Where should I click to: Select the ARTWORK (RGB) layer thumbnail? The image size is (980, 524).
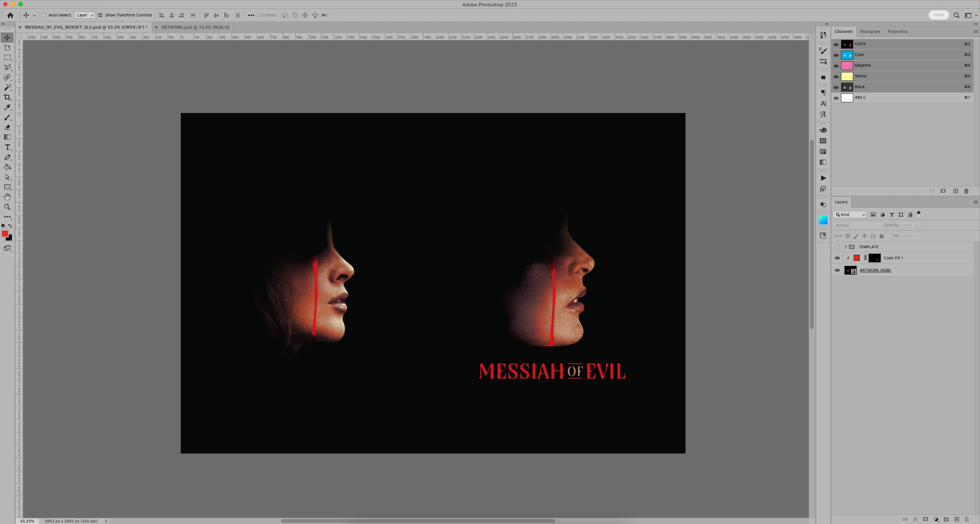coord(850,270)
